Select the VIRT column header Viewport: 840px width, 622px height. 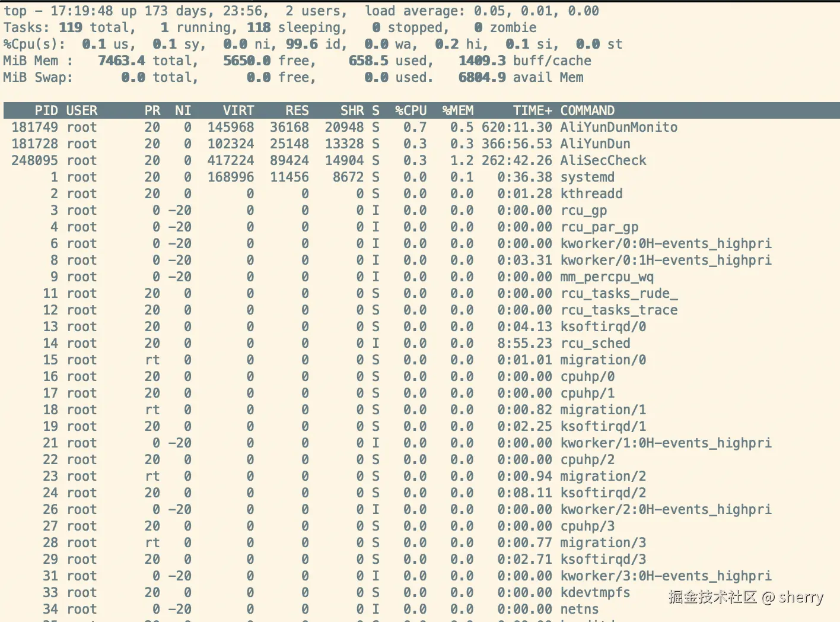tap(238, 110)
